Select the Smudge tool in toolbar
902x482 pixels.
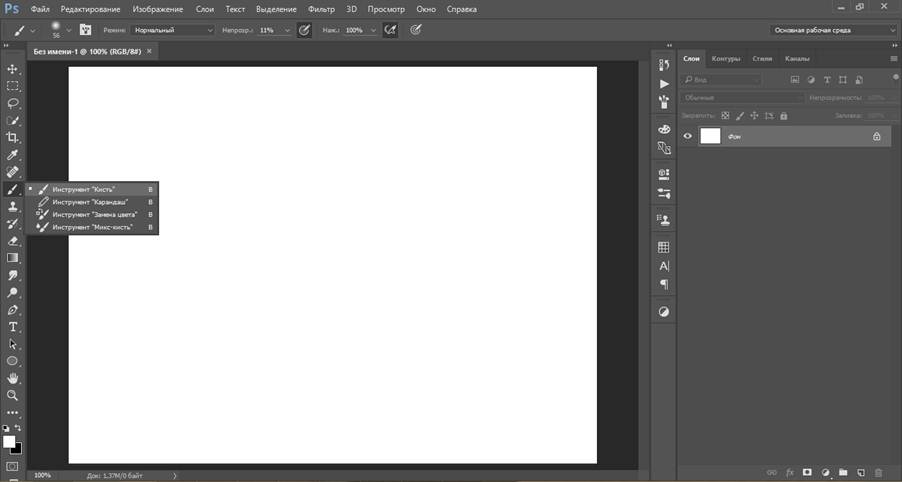(12, 276)
